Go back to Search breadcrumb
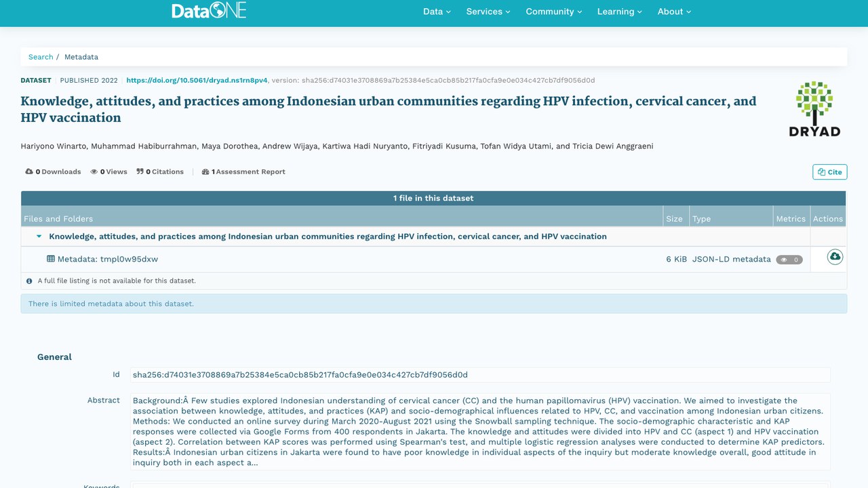 pos(41,57)
